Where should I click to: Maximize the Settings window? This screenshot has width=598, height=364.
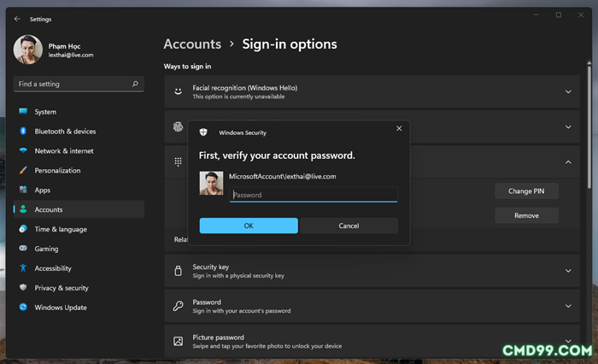click(559, 15)
